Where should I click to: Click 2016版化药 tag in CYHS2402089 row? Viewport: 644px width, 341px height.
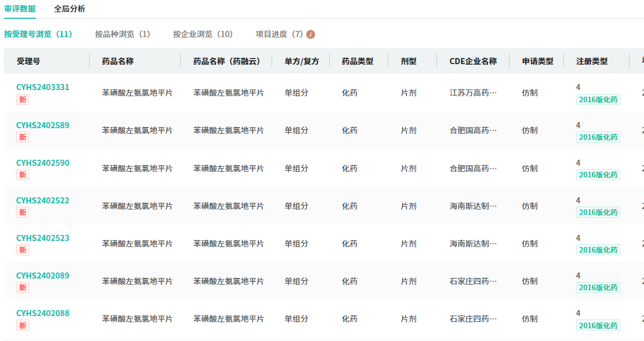598,287
